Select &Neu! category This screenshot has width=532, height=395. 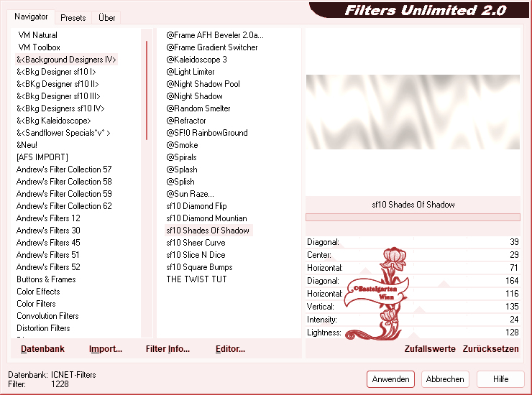pyautogui.click(x=27, y=145)
